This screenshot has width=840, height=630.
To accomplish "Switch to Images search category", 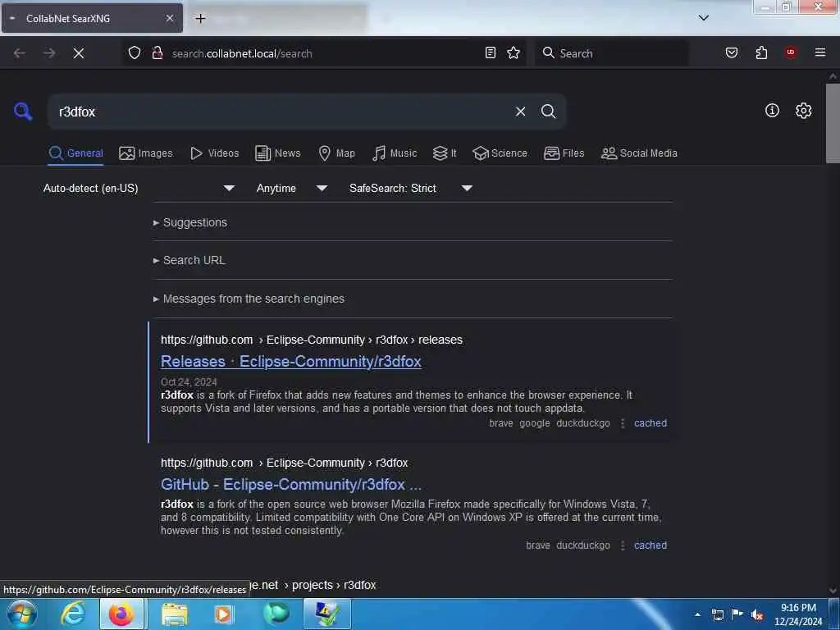I will 146,153.
